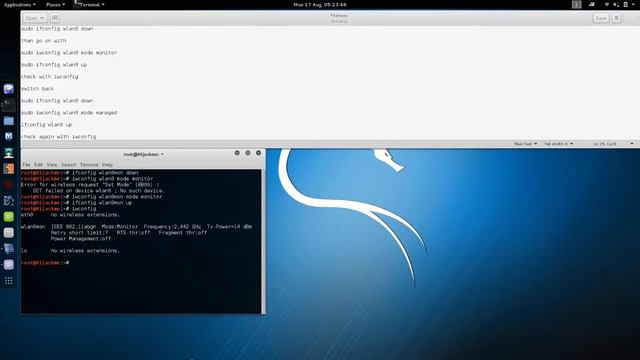Click 'iwconfig wlan0 mode monitor' line in gedit
This screenshot has width=640, height=360.
69,53
